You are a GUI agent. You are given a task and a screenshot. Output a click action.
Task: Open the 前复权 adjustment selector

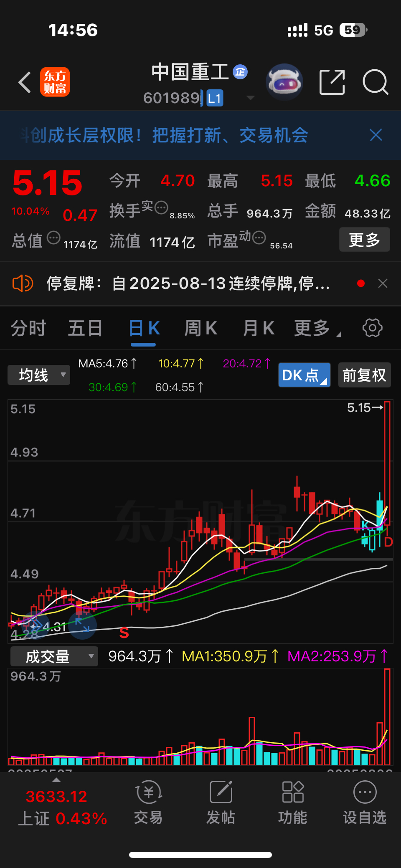point(364,375)
